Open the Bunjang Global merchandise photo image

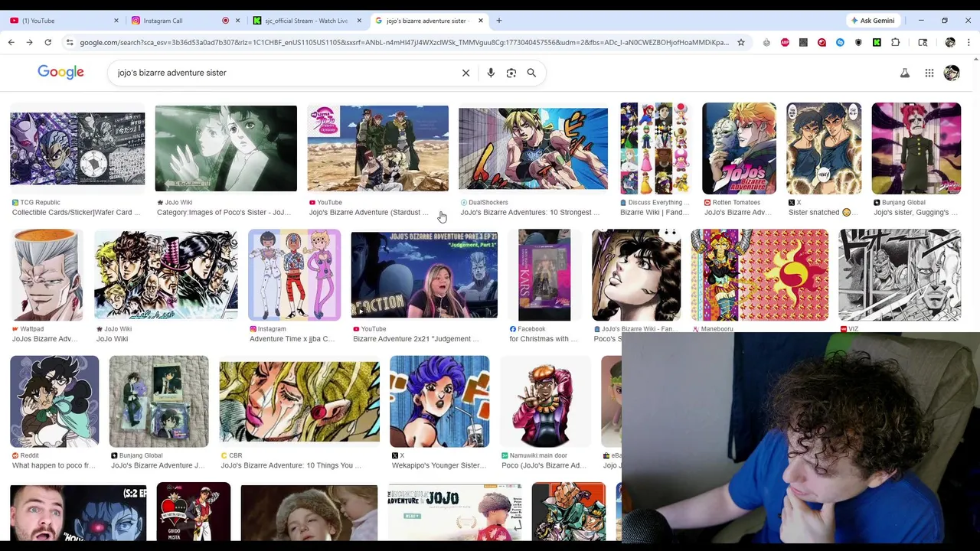coord(158,401)
